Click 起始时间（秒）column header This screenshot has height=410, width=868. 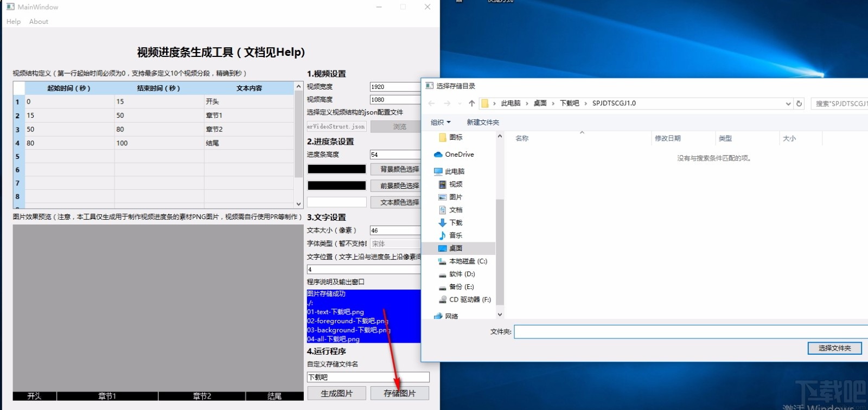[69, 88]
